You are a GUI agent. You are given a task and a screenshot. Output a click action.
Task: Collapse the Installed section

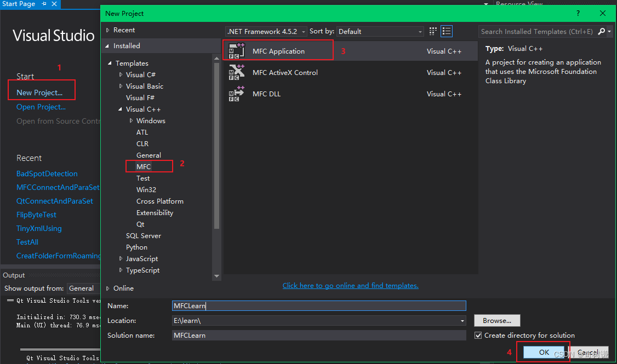click(107, 46)
